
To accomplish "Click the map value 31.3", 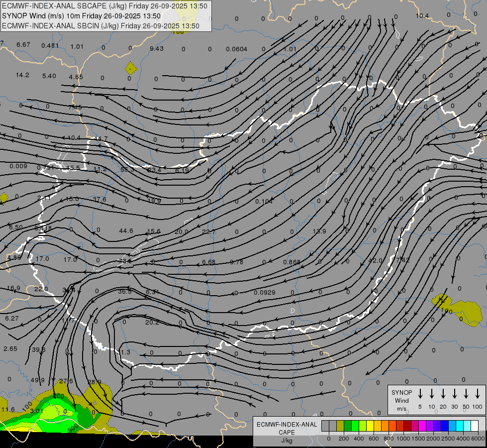I will pos(124,352).
